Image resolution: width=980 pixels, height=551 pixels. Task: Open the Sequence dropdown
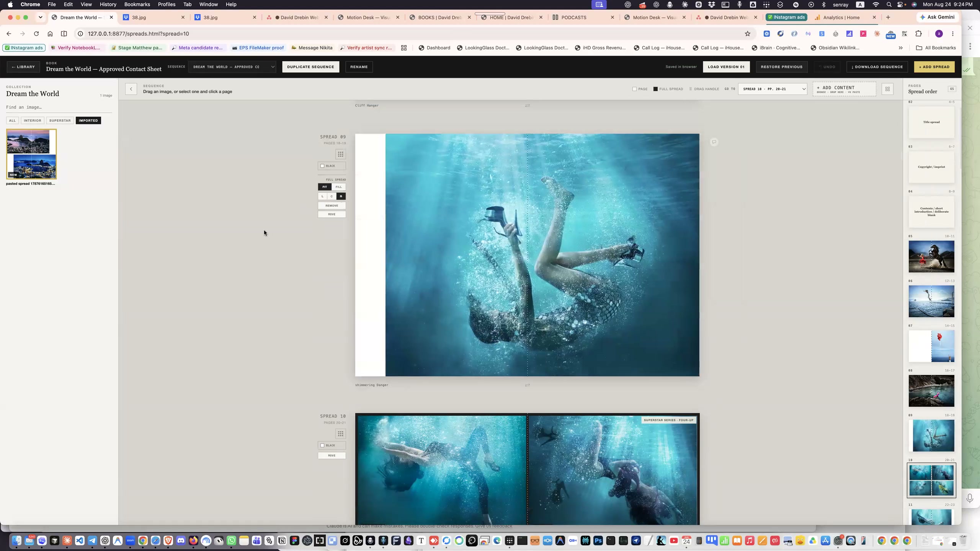[x=232, y=67]
